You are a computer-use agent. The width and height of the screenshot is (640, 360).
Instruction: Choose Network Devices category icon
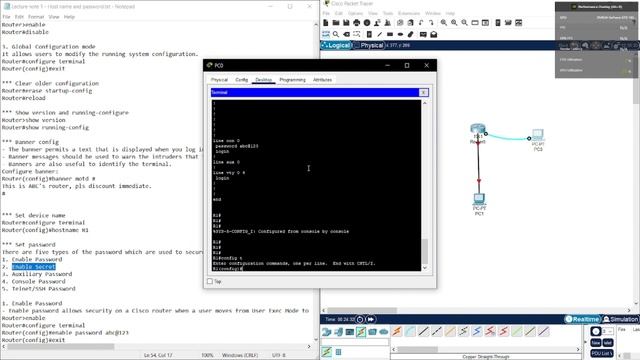click(327, 332)
